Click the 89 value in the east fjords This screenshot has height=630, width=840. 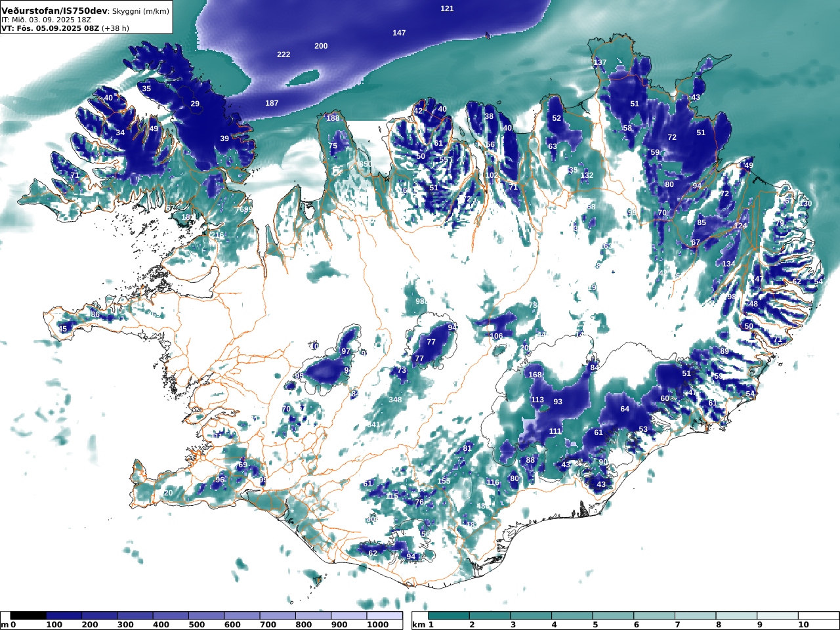[x=724, y=351]
